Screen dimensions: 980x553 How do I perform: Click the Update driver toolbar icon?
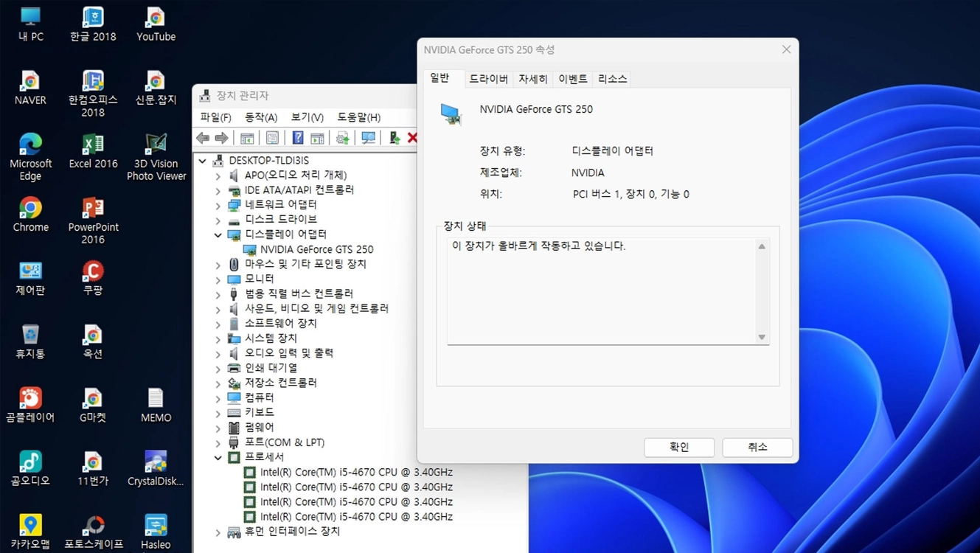coord(343,138)
